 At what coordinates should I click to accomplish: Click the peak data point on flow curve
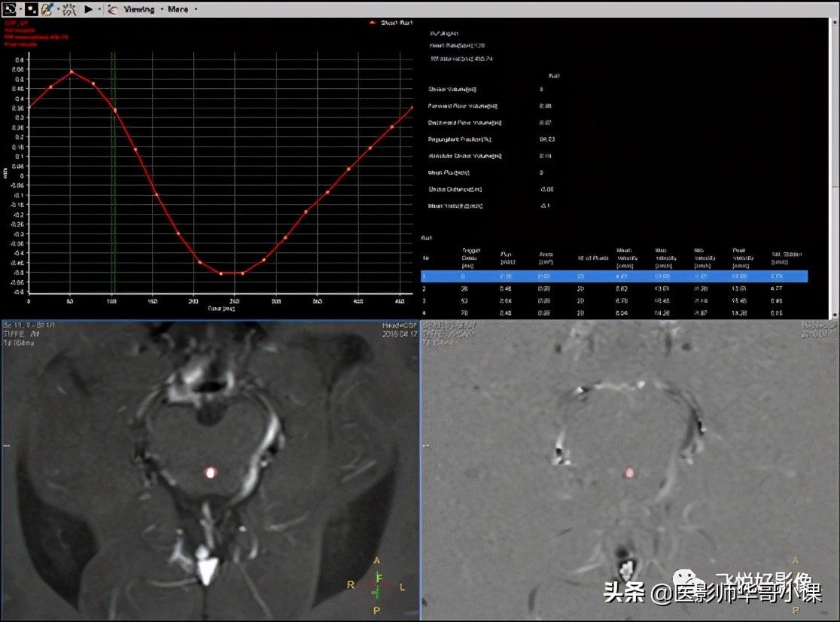tap(71, 72)
